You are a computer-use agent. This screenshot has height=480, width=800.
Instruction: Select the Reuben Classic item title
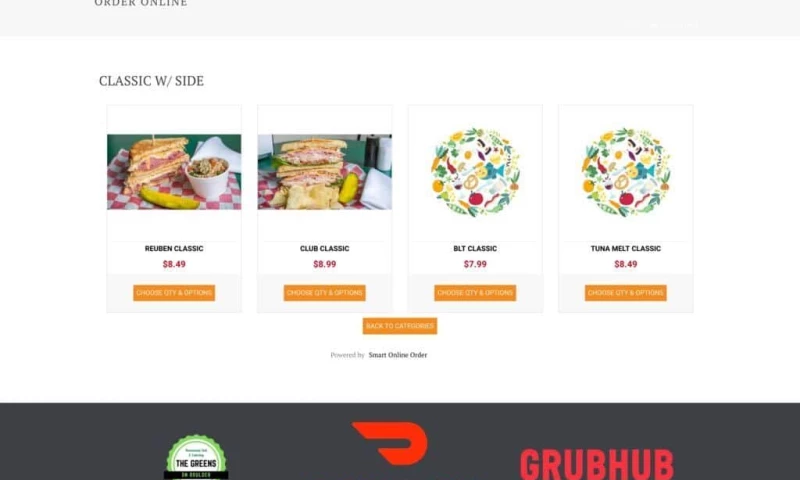174,248
